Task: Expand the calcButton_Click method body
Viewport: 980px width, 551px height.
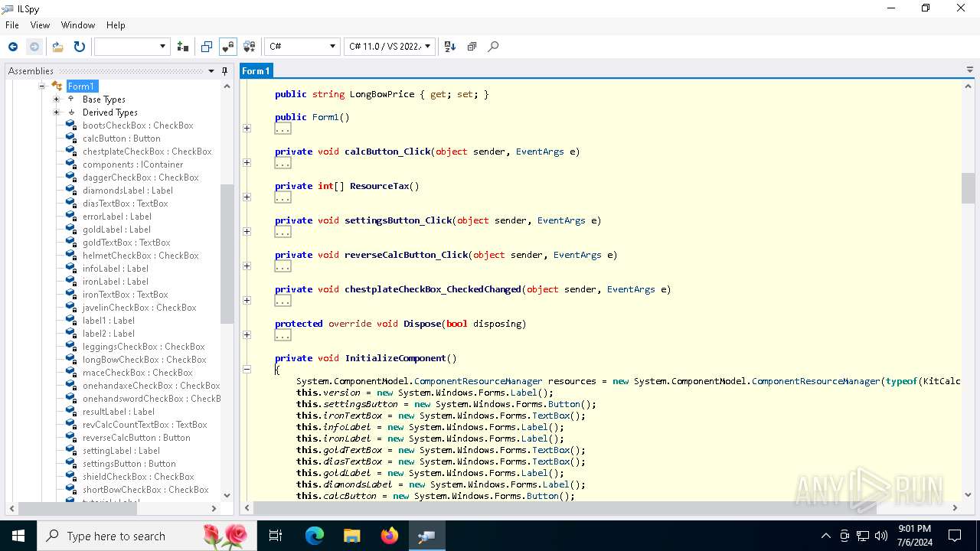Action: (x=247, y=162)
